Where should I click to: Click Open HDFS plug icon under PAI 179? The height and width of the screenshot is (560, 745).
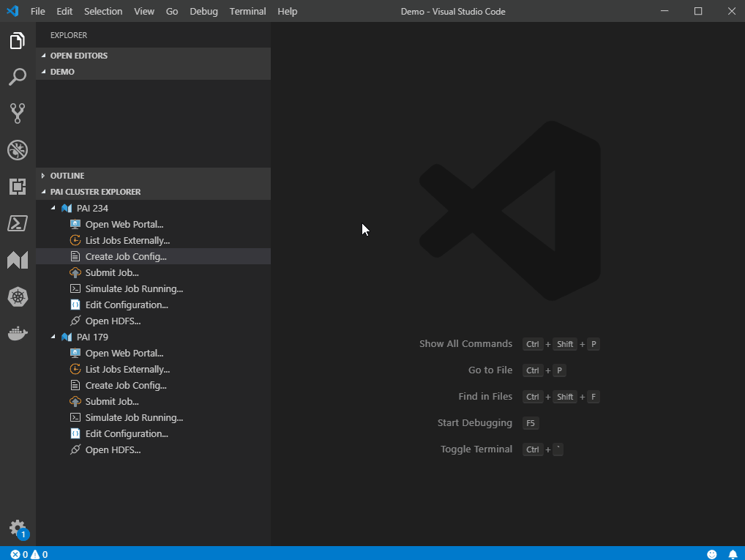[75, 449]
